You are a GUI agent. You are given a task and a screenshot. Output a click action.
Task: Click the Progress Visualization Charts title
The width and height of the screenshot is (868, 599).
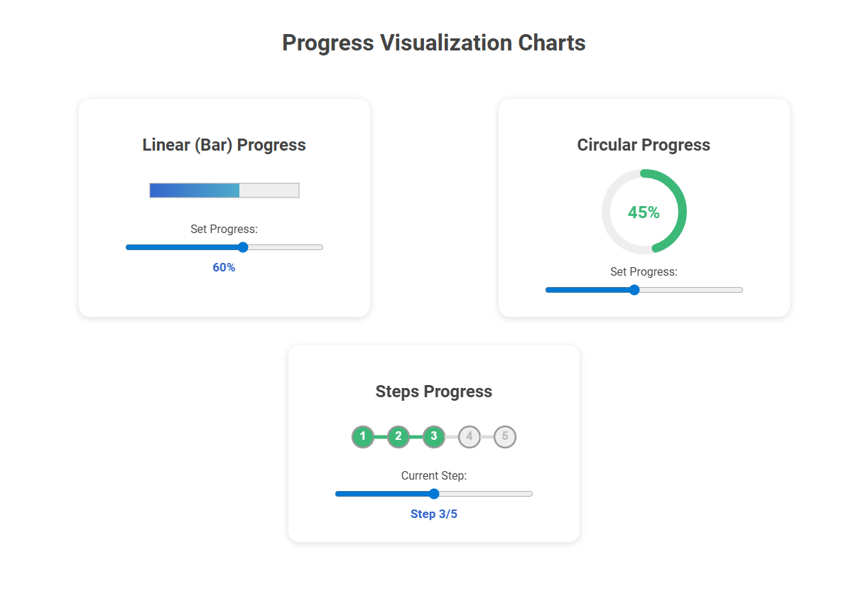[x=434, y=43]
